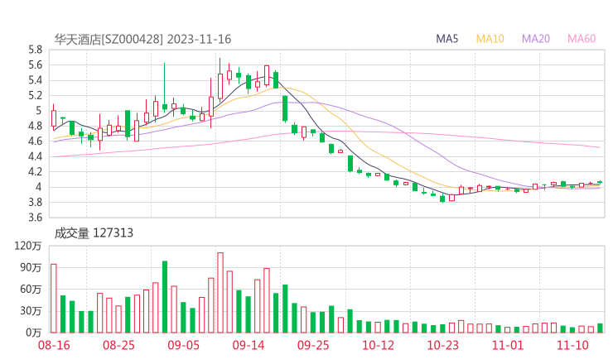
Task: Click the 10-23 date axis label
Action: pos(442,345)
